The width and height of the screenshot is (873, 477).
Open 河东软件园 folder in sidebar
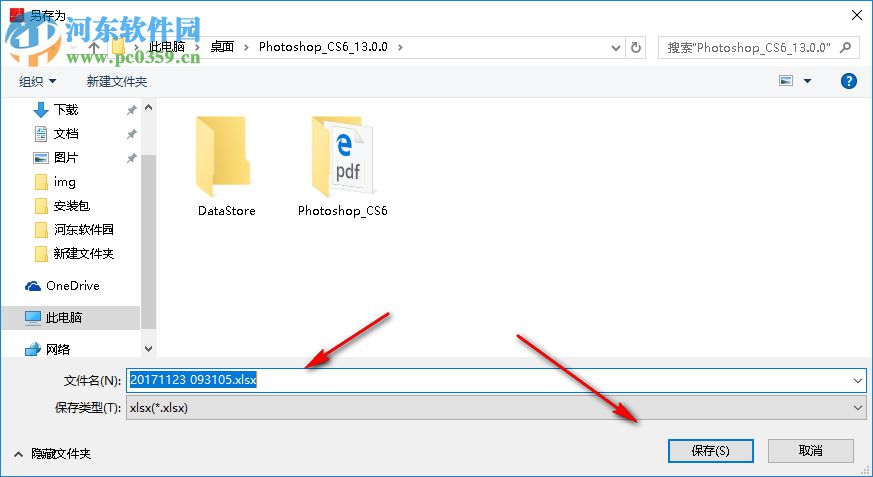point(74,229)
